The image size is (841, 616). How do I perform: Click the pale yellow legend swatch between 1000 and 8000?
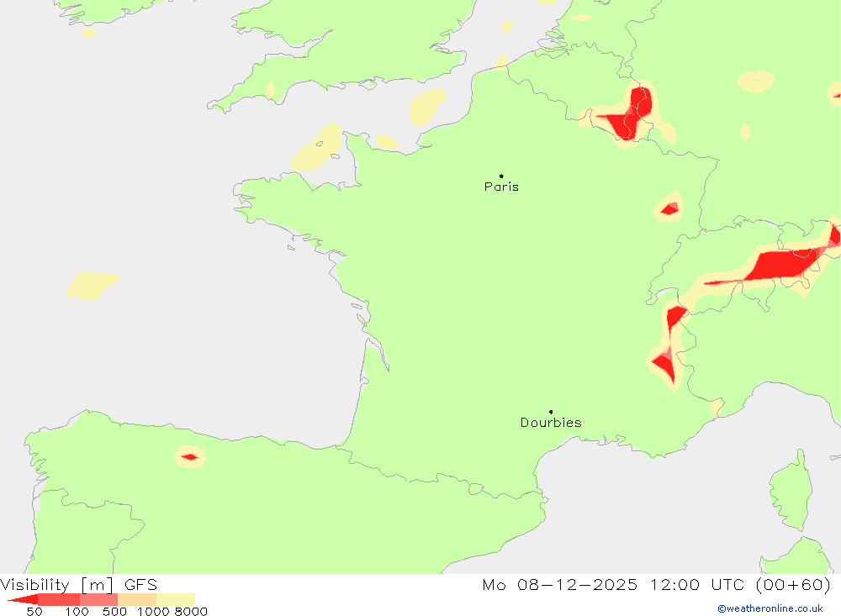(x=176, y=600)
